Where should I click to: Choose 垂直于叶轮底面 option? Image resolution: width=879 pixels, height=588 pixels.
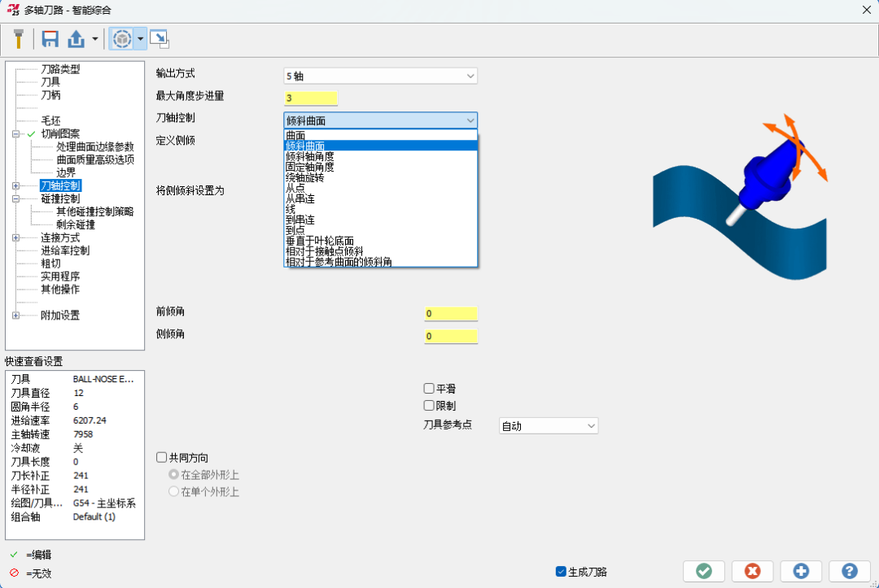(381, 241)
